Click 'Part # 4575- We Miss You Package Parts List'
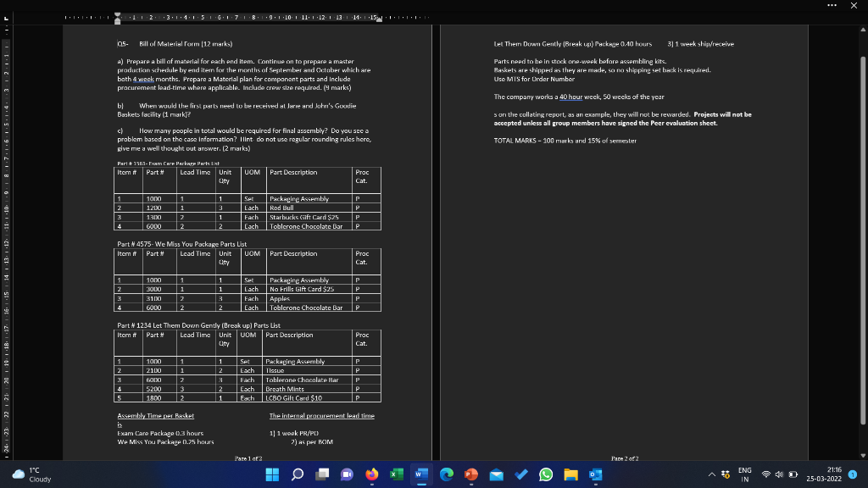 point(181,244)
